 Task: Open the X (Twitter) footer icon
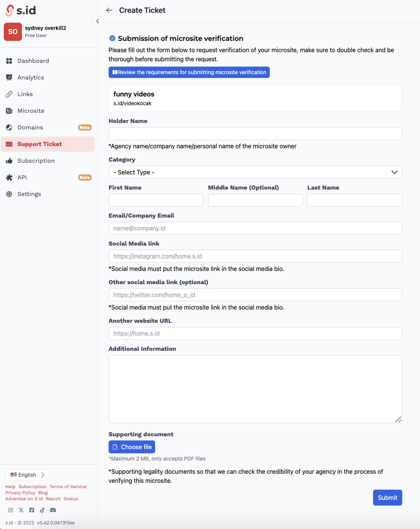pos(21,510)
